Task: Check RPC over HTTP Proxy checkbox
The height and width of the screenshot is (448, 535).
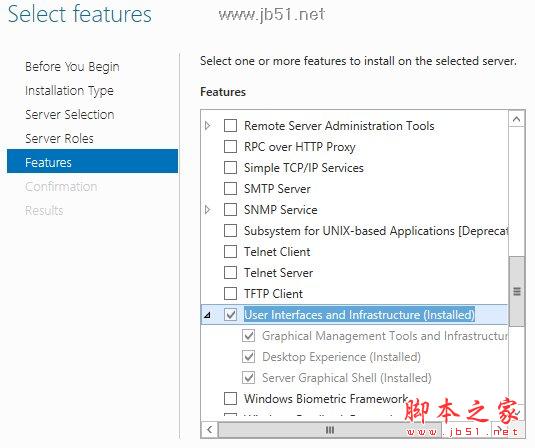Action: [x=230, y=147]
